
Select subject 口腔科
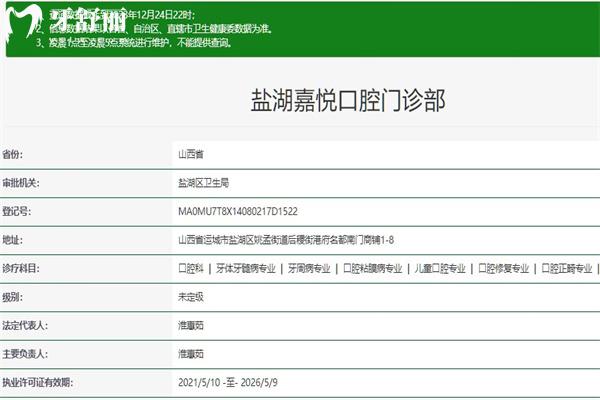(191, 268)
